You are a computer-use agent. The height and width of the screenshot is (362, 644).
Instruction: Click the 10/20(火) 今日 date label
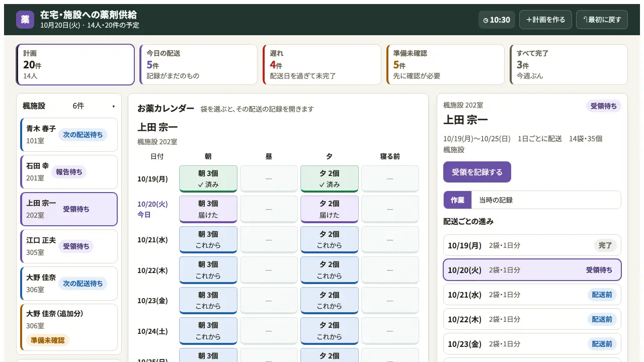point(152,209)
